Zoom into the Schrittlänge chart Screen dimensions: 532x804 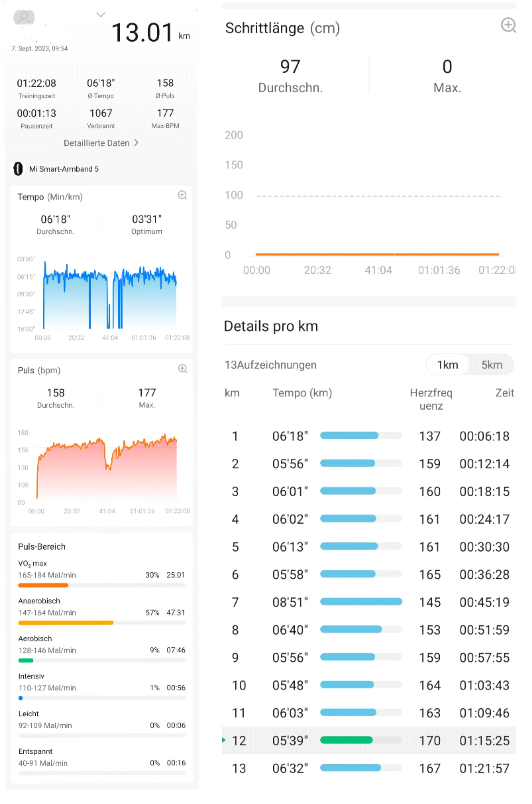click(508, 25)
